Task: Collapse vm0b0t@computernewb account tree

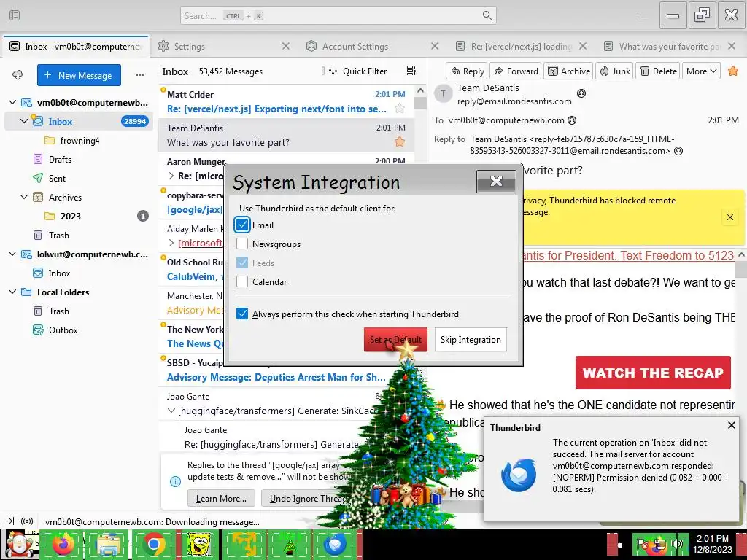Action: [x=13, y=102]
